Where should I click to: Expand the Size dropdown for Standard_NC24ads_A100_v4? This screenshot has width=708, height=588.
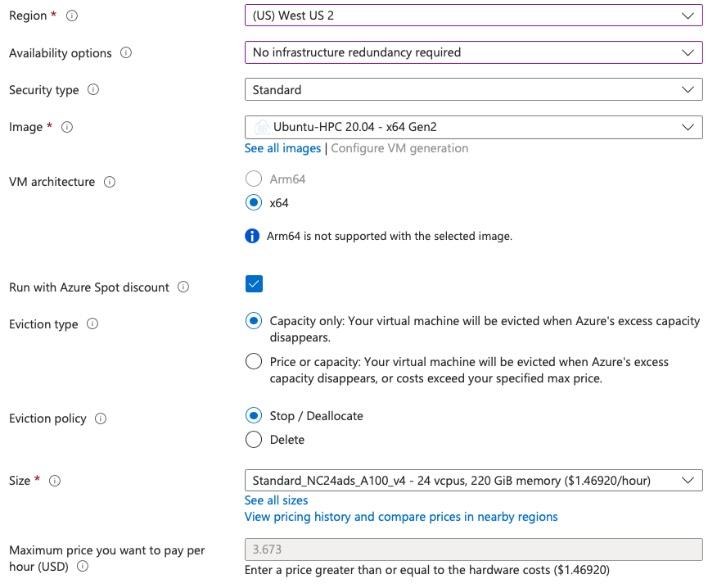(473, 480)
